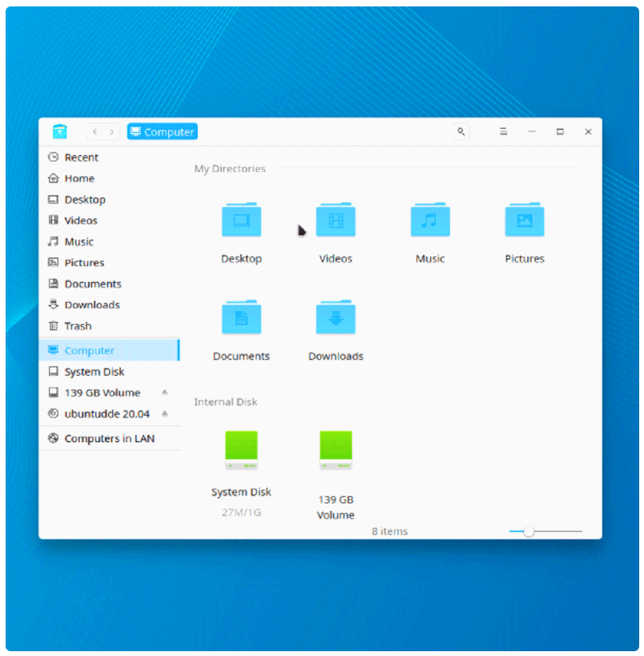Image resolution: width=644 pixels, height=656 pixels.
Task: Open the search magnifier button
Action: (x=461, y=132)
